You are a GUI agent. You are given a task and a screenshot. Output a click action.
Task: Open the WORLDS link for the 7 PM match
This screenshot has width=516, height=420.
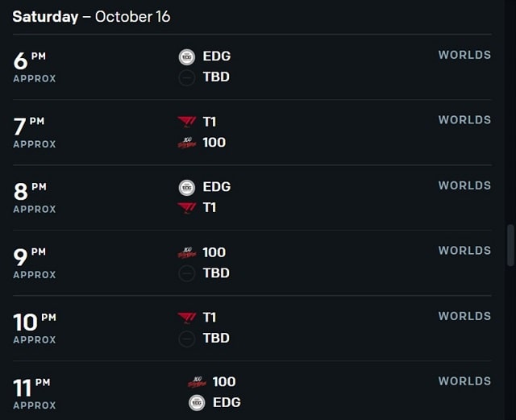click(x=464, y=120)
